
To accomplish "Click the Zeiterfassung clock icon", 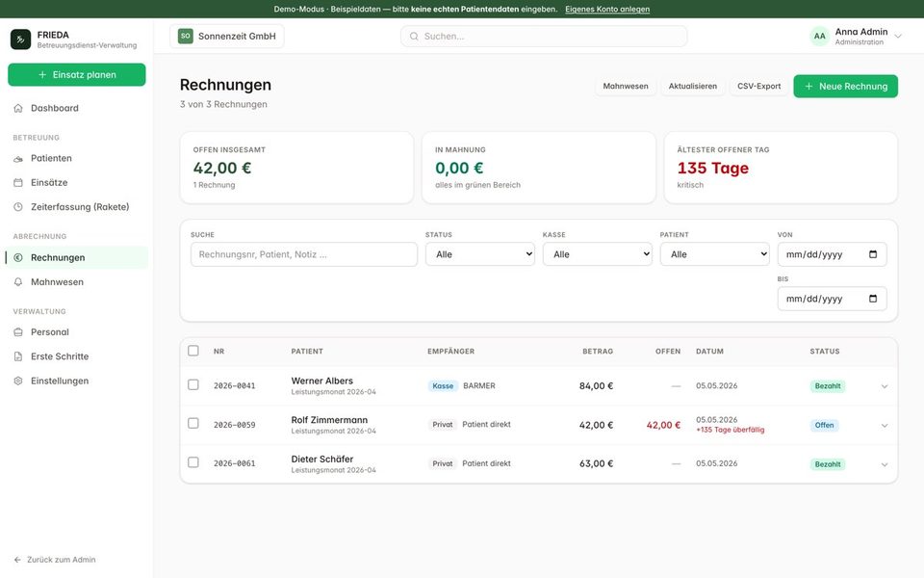I will click(x=18, y=207).
